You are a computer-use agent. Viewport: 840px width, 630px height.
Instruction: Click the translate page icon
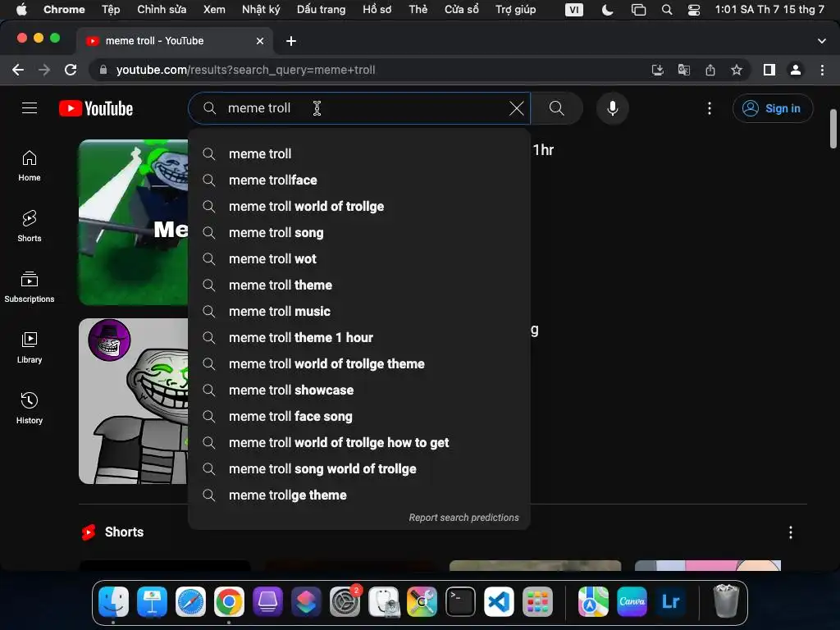coord(683,70)
